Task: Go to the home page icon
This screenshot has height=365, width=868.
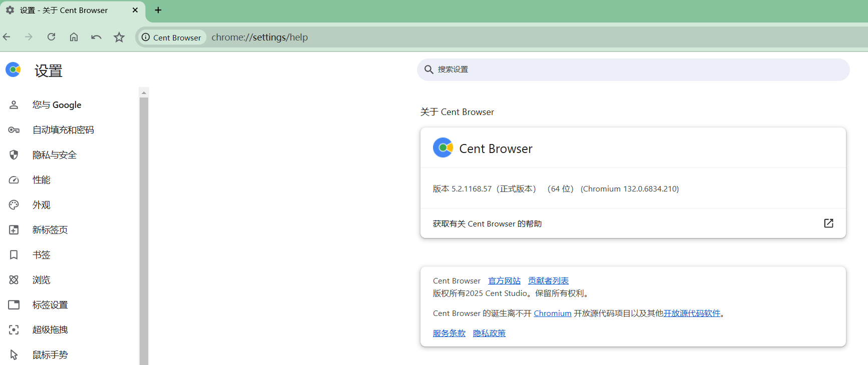Action: pyautogui.click(x=74, y=37)
